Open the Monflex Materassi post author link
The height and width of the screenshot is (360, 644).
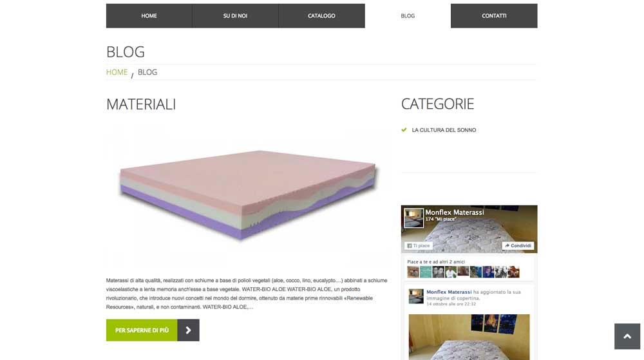pyautogui.click(x=449, y=292)
